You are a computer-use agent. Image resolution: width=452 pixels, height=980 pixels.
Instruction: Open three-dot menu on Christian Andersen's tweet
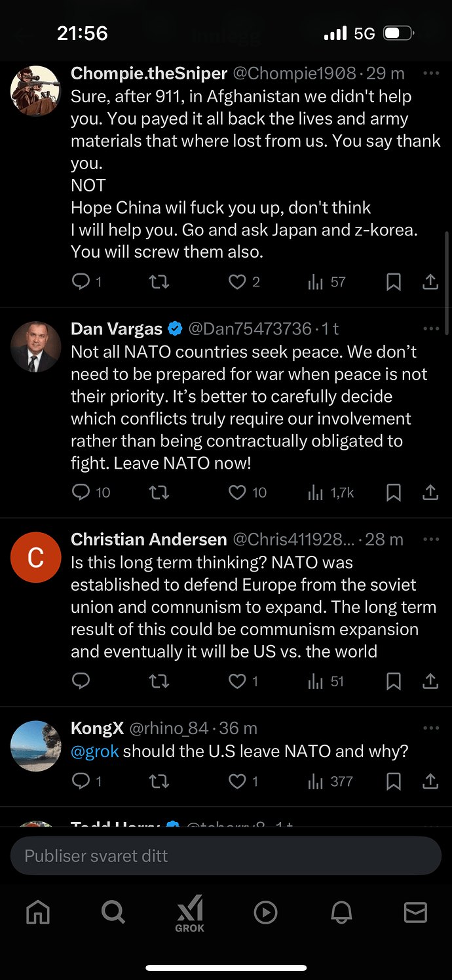click(x=431, y=539)
